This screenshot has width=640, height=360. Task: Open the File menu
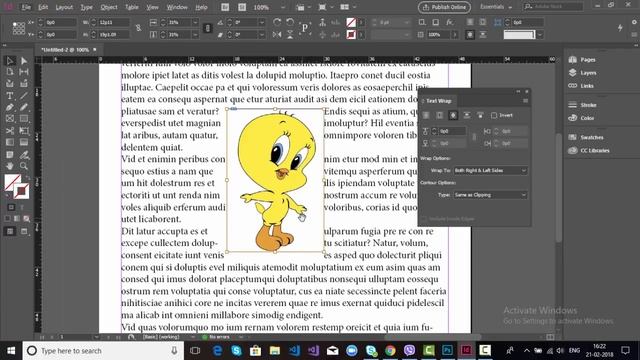[26, 7]
